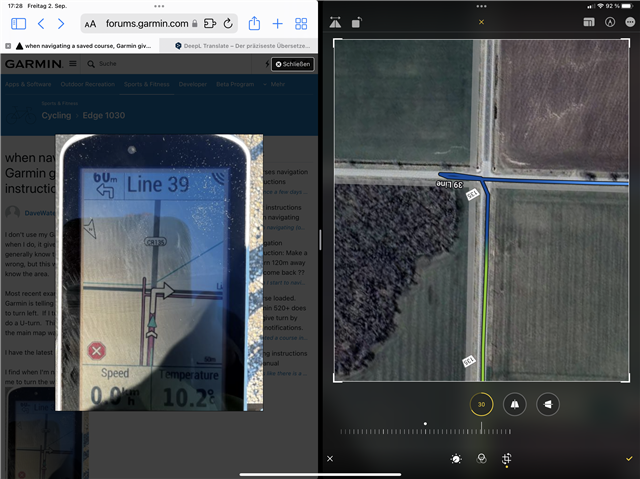Open Outdoor Recreation menu item
This screenshot has width=640, height=479.
[88, 84]
